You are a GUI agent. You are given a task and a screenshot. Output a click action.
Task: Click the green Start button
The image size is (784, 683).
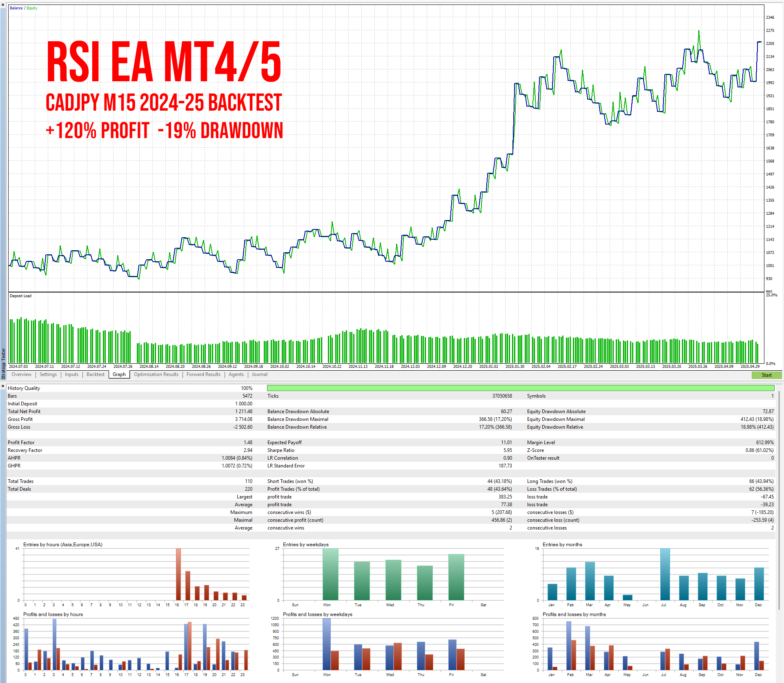(x=766, y=375)
